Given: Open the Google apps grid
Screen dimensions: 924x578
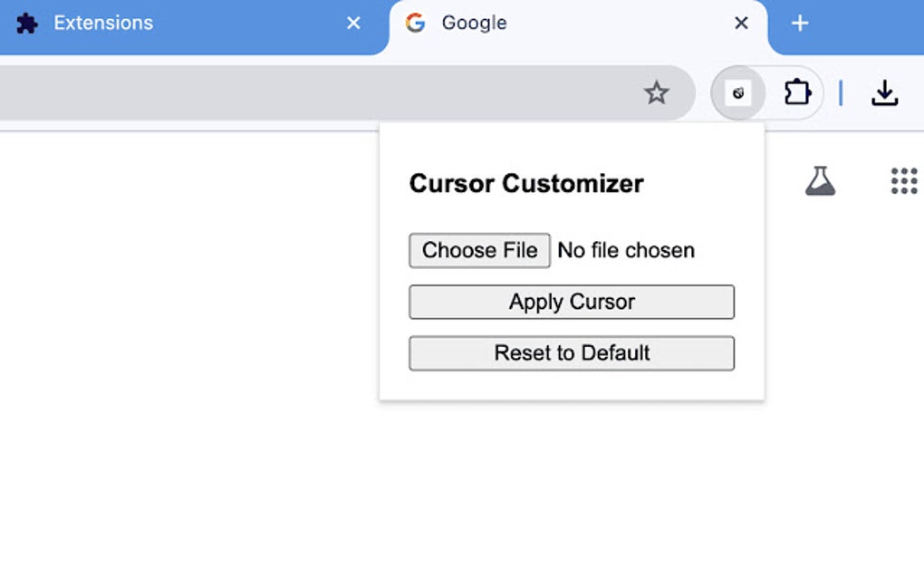Looking at the screenshot, I should tap(904, 181).
